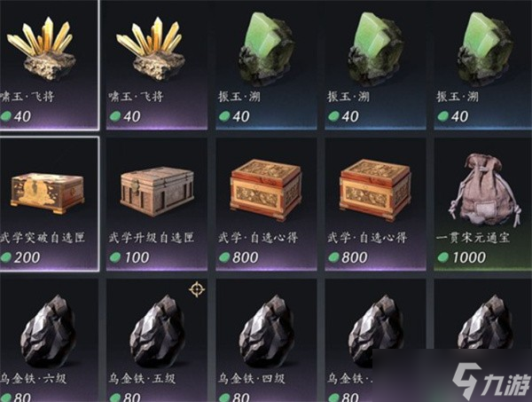Click the 武学突破自选匣 name text
The height and width of the screenshot is (402, 532).
pos(42,237)
